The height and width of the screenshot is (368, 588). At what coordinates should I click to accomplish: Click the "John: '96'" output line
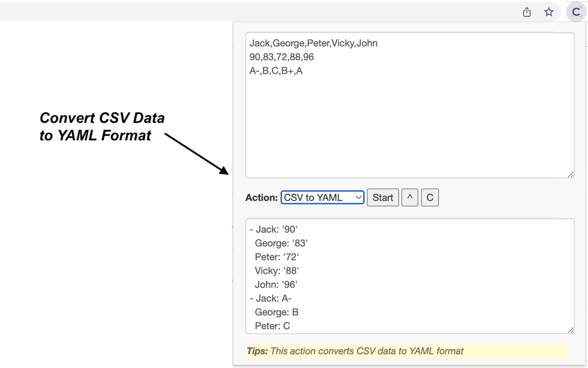[276, 284]
